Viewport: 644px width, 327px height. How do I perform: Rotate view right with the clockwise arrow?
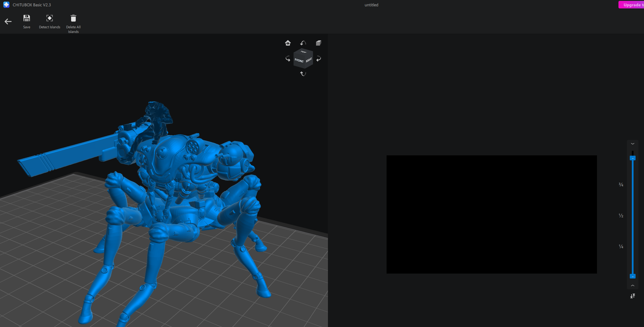pyautogui.click(x=318, y=59)
